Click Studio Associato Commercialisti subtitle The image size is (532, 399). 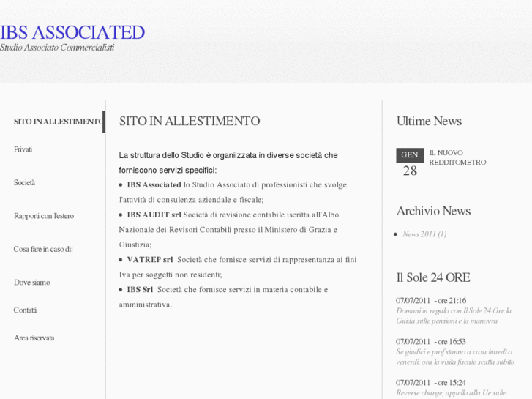point(57,47)
